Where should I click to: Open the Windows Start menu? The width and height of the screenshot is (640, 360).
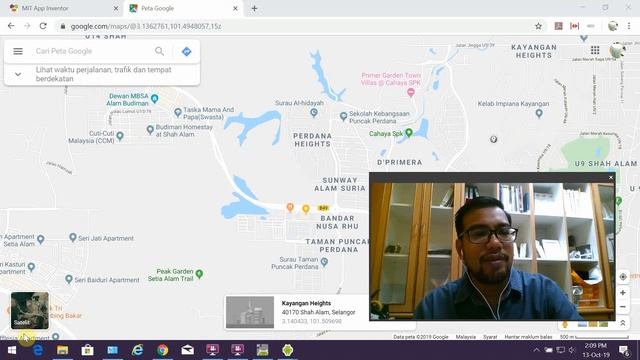(12, 350)
